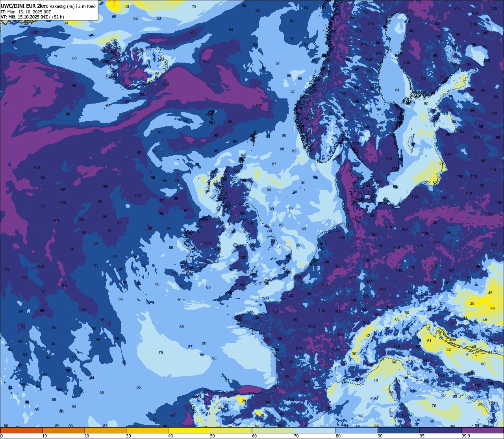This screenshot has height=439, width=504.
Task: Select the light blue 80–90 legend segment
Action: (x=357, y=430)
